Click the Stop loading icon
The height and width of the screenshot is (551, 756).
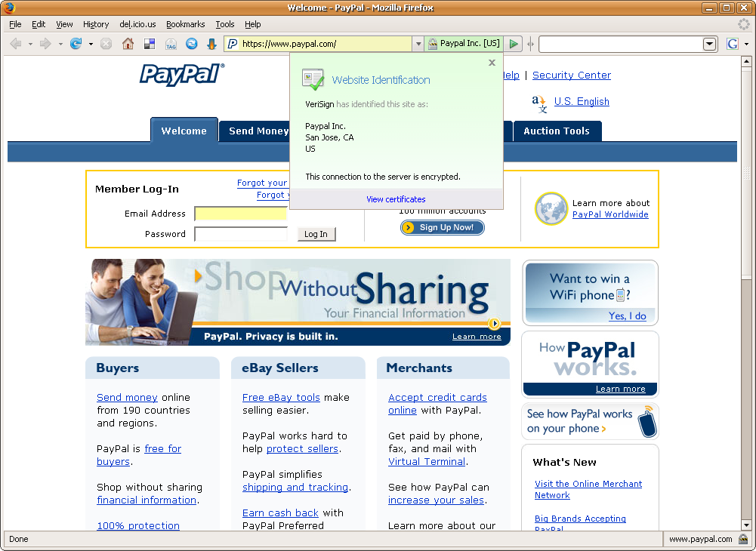click(106, 44)
